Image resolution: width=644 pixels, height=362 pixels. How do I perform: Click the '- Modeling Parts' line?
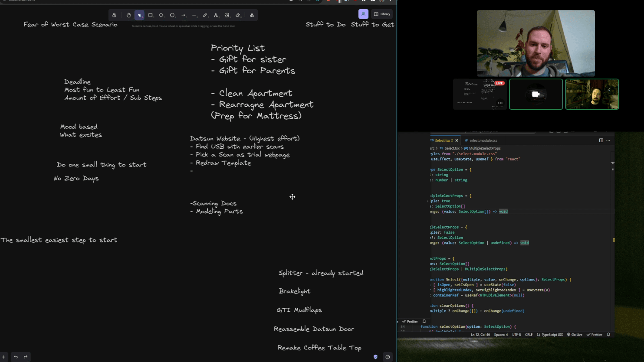(x=216, y=212)
